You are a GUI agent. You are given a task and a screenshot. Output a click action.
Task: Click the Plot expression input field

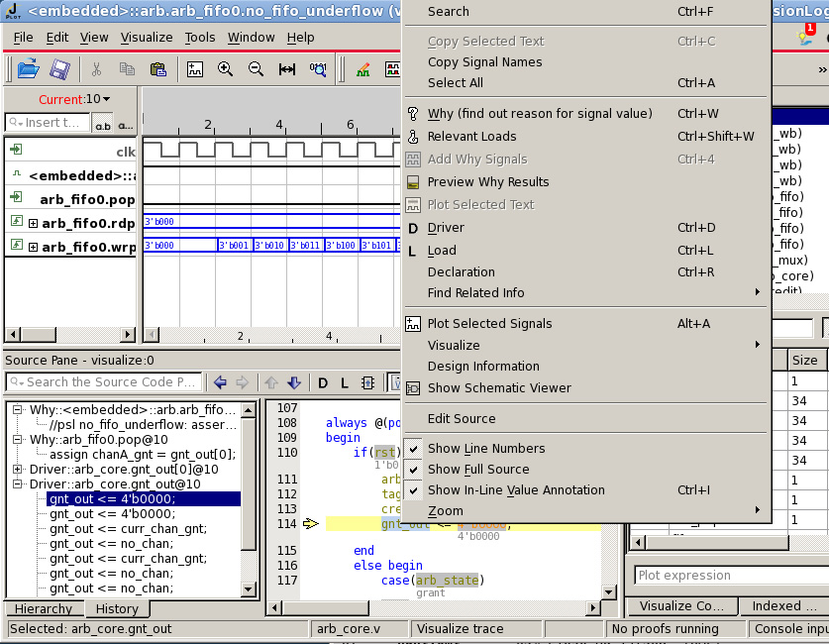click(731, 576)
